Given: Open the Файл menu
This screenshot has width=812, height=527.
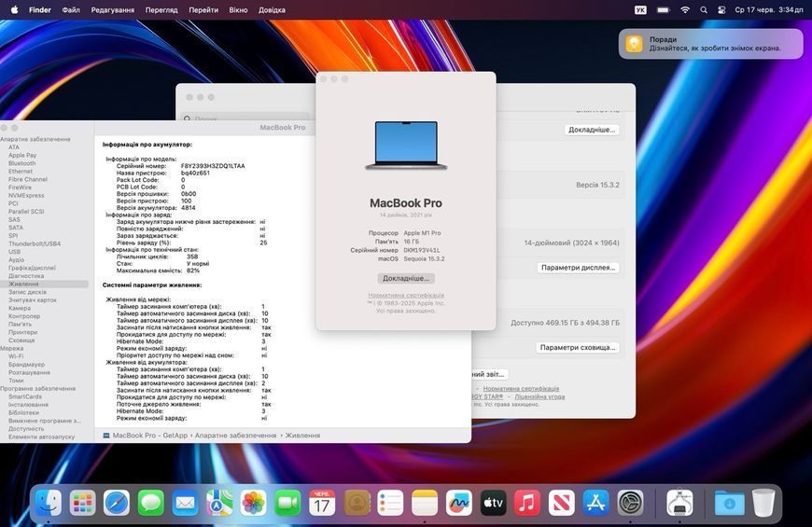Looking at the screenshot, I should (71, 9).
